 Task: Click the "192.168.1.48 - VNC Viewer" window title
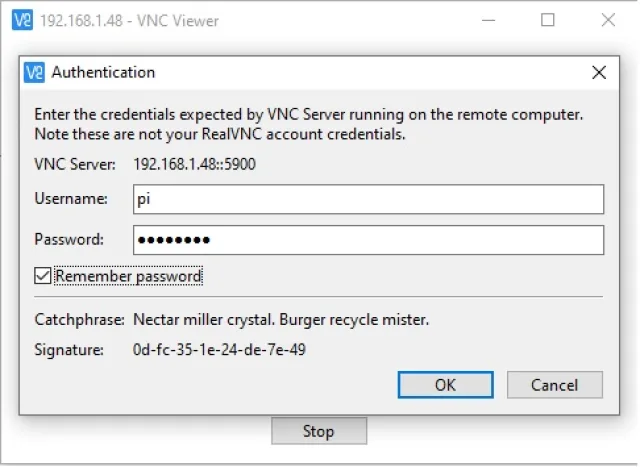[129, 20]
